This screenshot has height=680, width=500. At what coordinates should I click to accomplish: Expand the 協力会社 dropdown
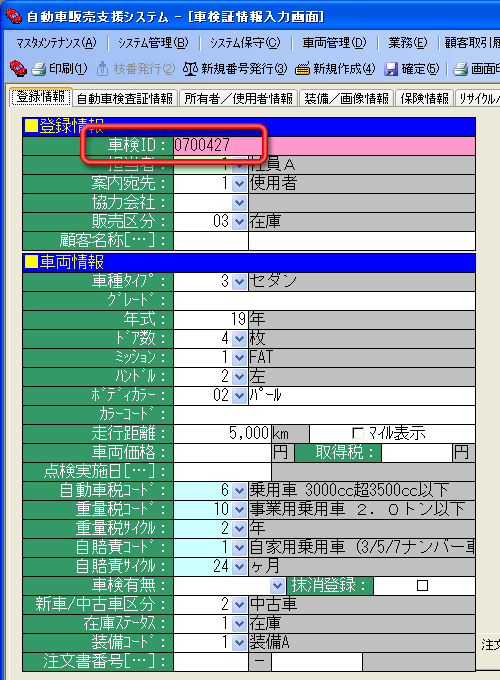pos(239,203)
